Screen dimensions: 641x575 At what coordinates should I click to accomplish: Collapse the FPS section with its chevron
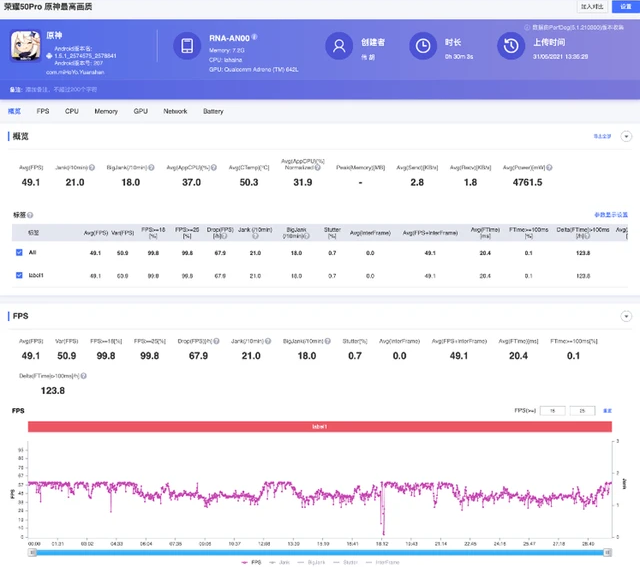[x=627, y=314]
